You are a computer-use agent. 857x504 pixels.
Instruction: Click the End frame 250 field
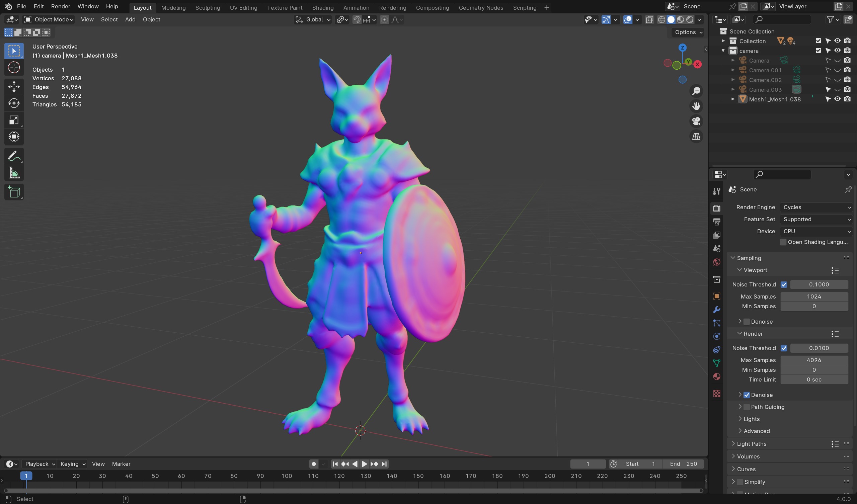coord(683,464)
